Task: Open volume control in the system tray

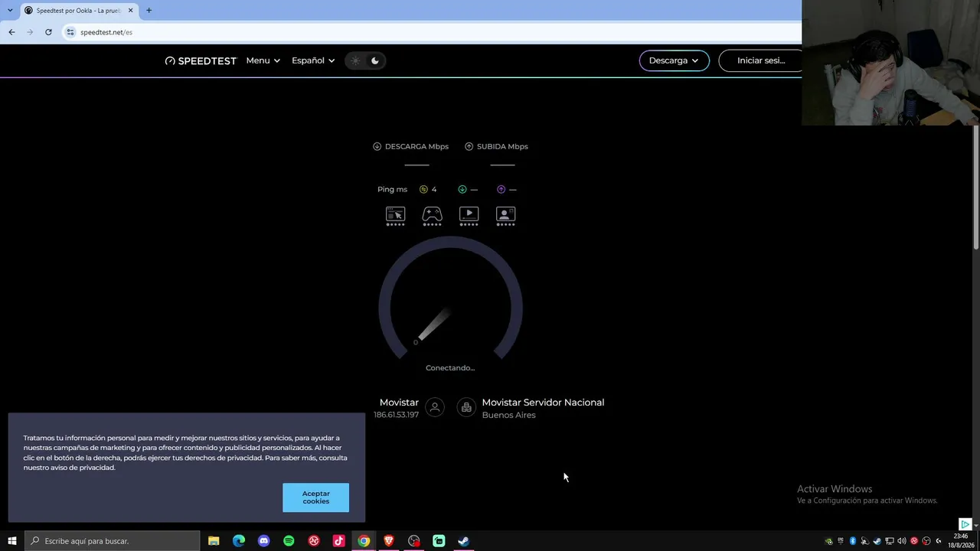Action: coord(901,541)
